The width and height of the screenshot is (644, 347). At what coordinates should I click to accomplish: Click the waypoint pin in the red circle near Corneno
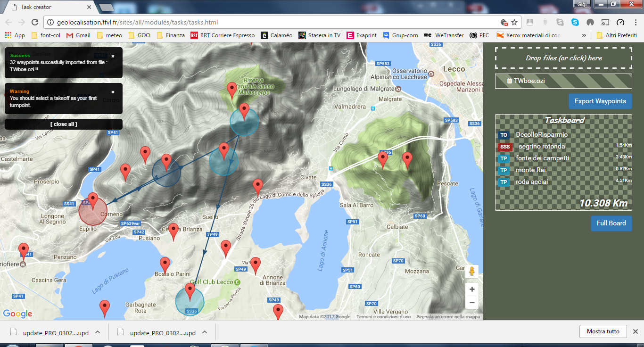pos(93,201)
